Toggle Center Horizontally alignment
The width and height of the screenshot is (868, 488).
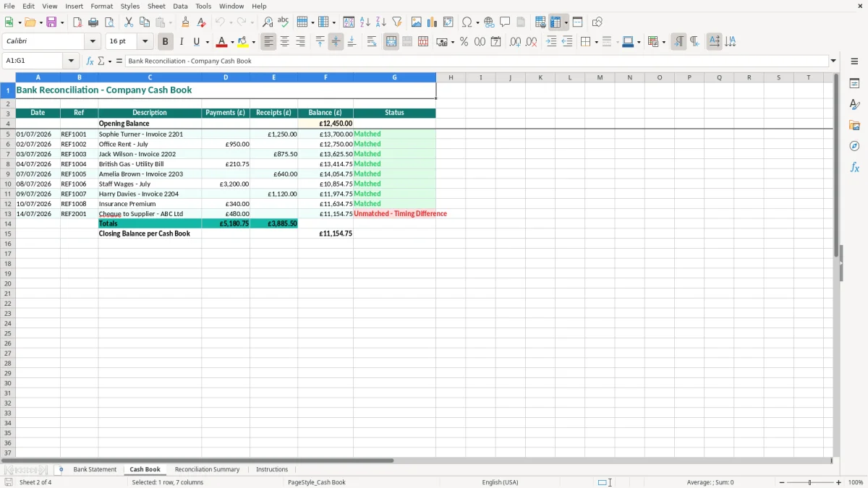coord(285,42)
